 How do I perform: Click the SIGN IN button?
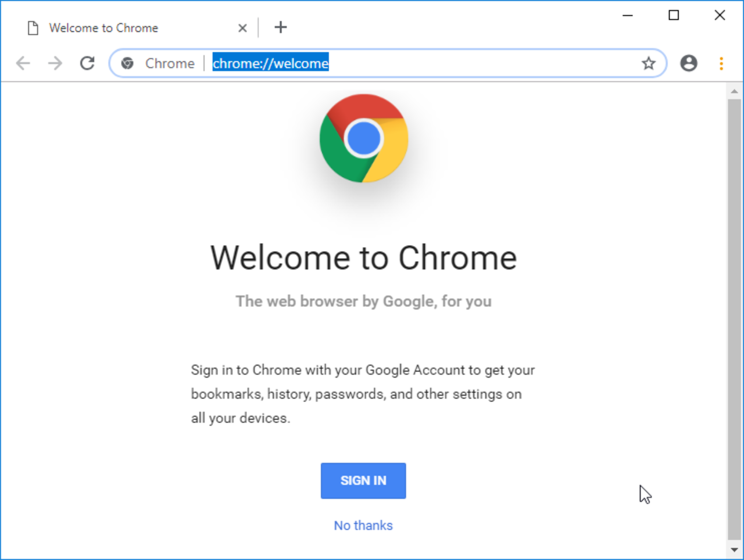click(x=363, y=480)
